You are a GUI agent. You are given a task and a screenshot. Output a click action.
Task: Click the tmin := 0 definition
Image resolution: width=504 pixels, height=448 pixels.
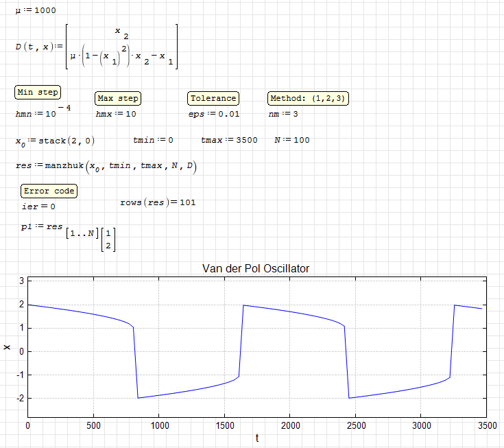(153, 140)
